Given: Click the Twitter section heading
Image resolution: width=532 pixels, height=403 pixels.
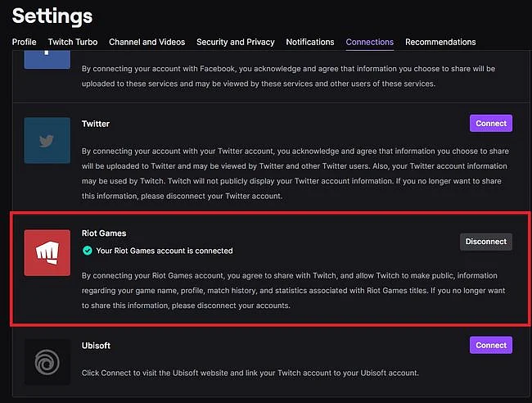Looking at the screenshot, I should pos(95,124).
